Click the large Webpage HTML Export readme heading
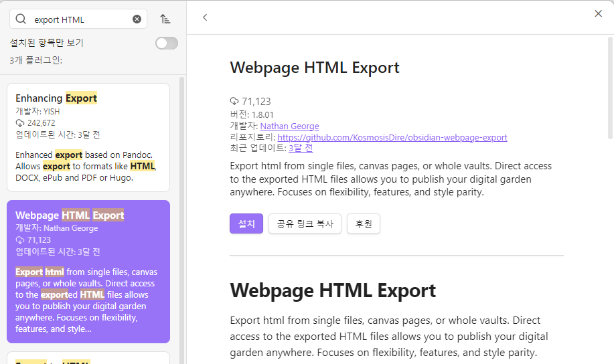614x364 pixels. pyautogui.click(x=333, y=290)
